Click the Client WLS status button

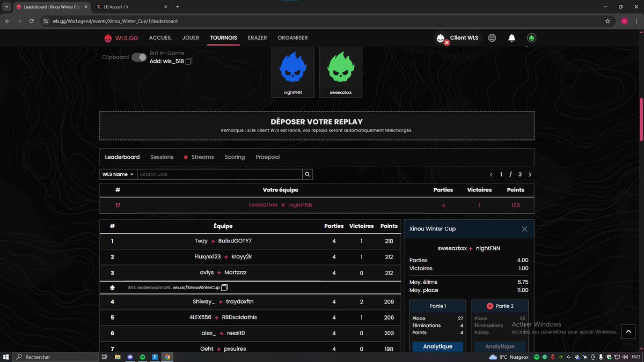457,38
